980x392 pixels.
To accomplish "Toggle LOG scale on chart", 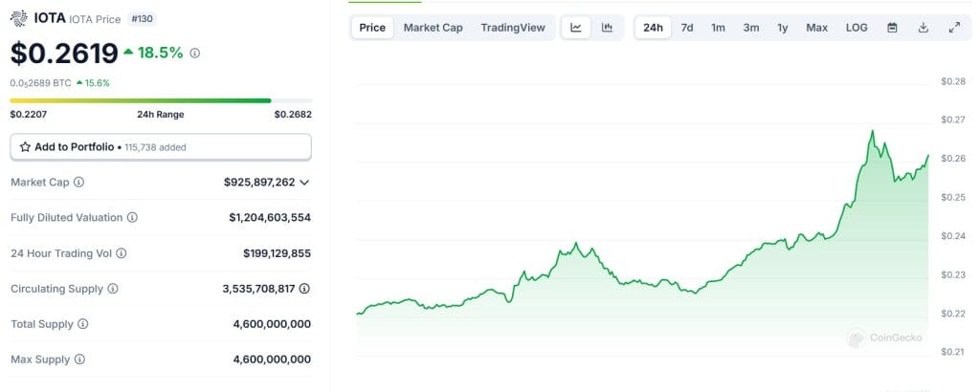I will tap(857, 28).
